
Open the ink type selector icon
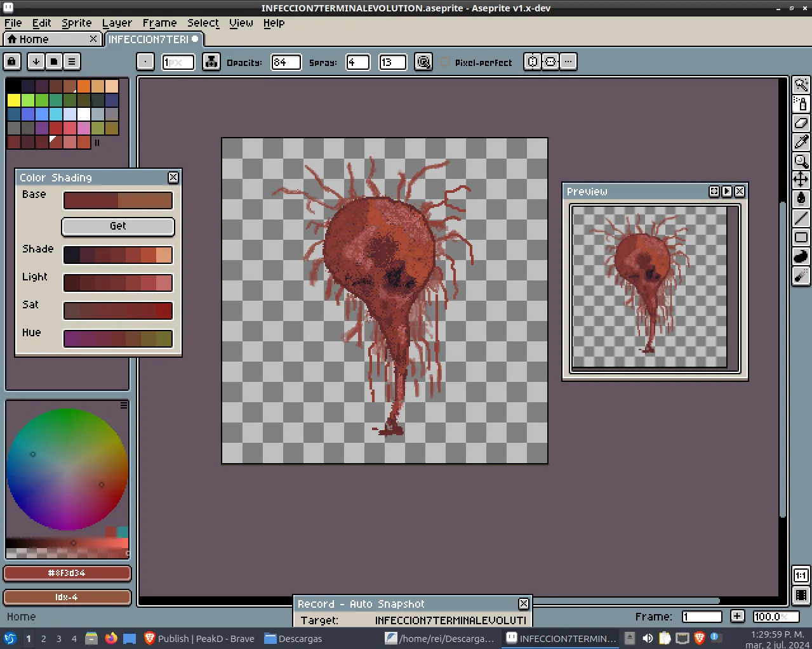[x=211, y=62]
